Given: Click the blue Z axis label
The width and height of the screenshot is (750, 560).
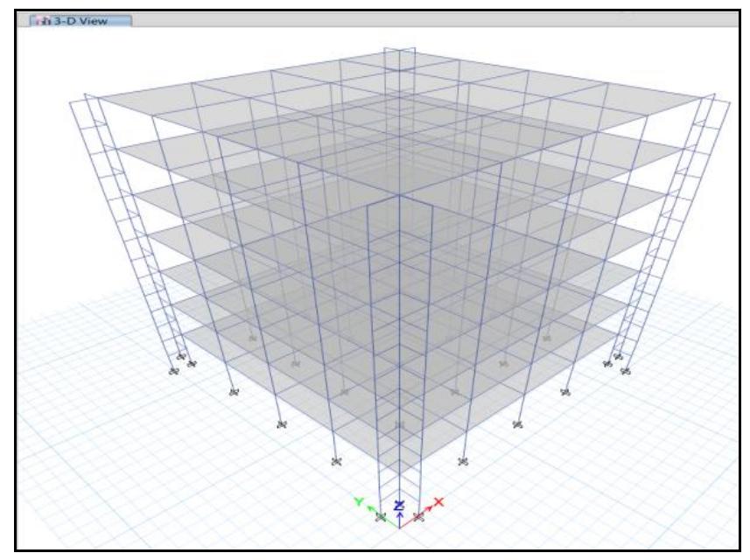Looking at the screenshot, I should (399, 506).
